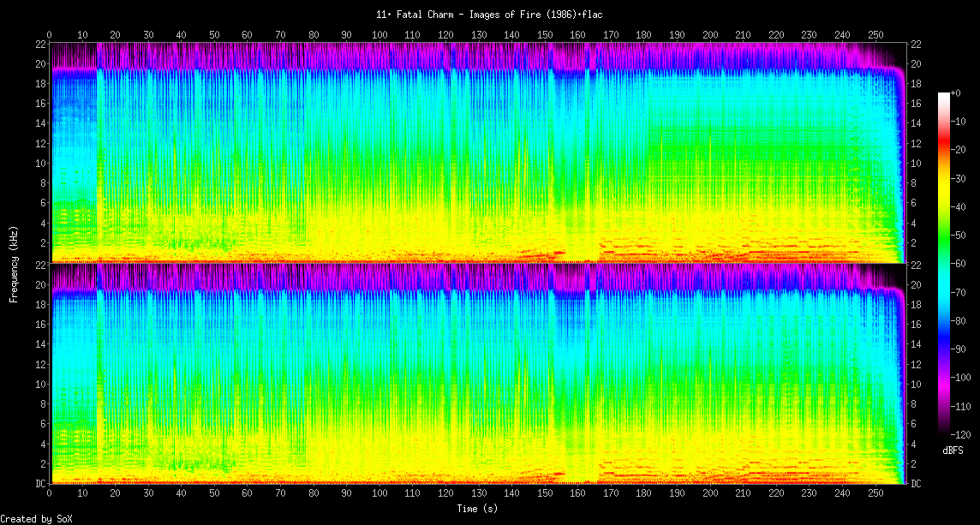
Task: Click the 150 second mark on top time axis
Action: 545,34
